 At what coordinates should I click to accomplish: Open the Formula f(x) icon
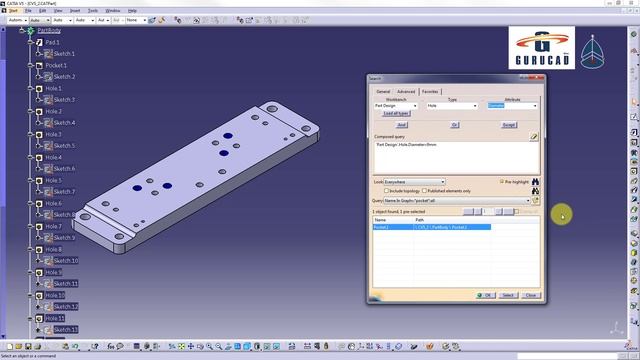(x=111, y=347)
